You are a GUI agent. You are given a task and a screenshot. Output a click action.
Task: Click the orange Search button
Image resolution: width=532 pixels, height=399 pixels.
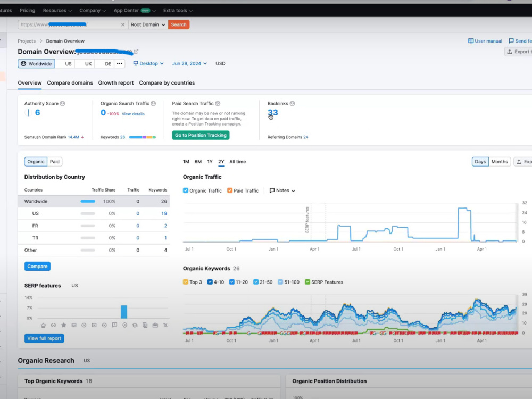click(178, 24)
